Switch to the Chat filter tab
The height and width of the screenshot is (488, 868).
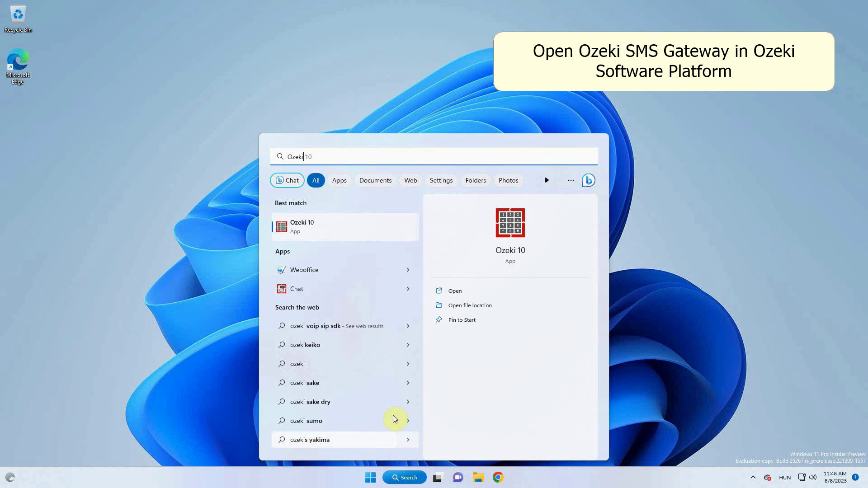287,180
